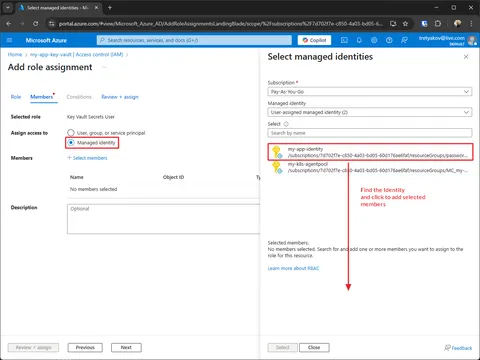Click the Key Vault Secrets User role text
This screenshot has height=360, width=480.
91,117
